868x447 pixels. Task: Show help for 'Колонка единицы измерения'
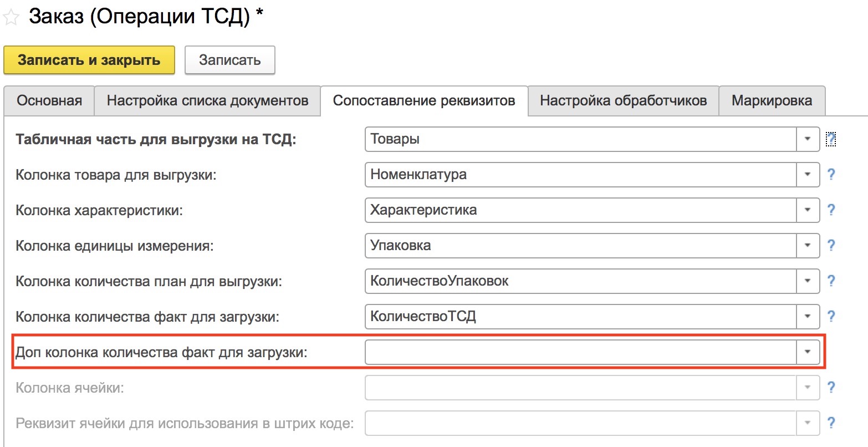tap(830, 245)
